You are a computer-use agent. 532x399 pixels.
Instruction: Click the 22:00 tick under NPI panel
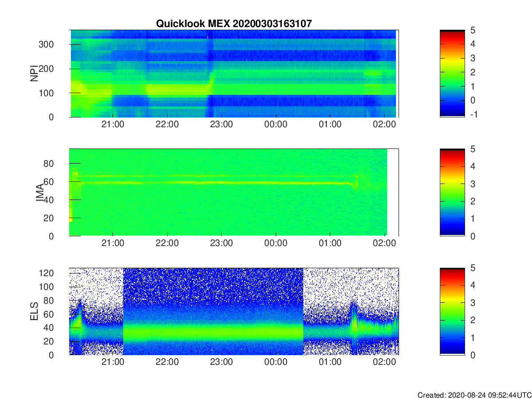167,125
